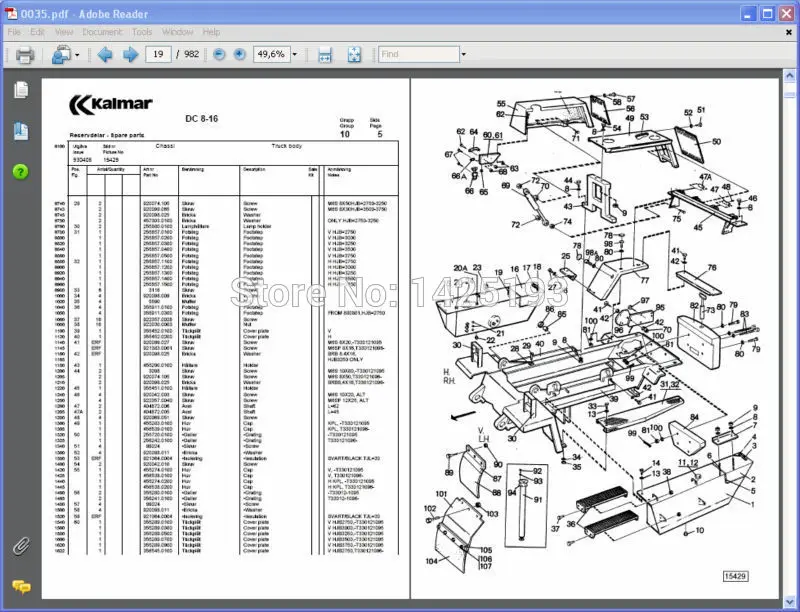Open the Window menu

click(x=178, y=31)
